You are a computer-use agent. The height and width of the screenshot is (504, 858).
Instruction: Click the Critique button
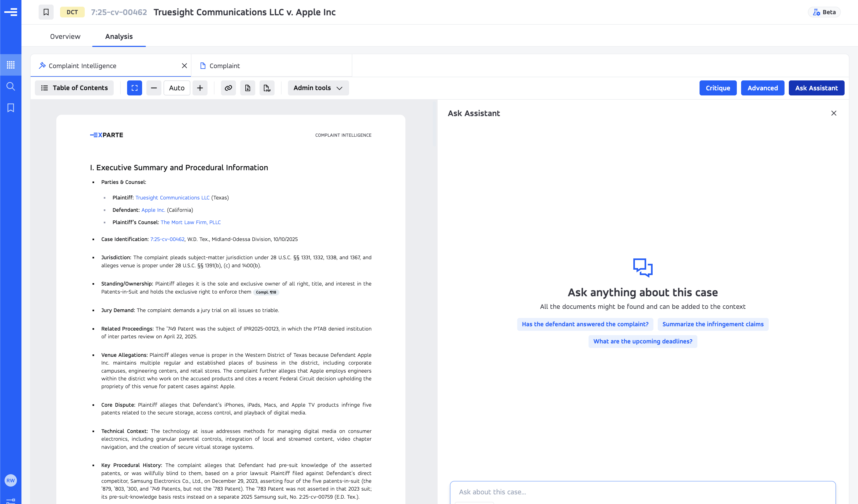(x=718, y=88)
